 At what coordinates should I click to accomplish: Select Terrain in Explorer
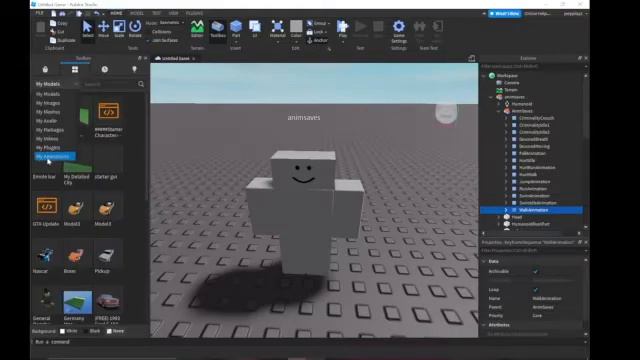point(511,90)
